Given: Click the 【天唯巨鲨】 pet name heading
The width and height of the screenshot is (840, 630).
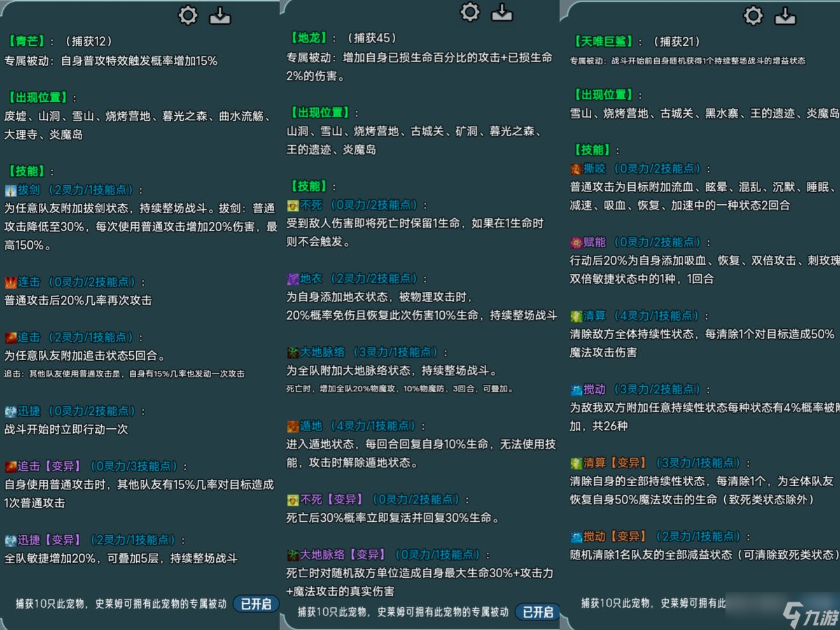Looking at the screenshot, I should [x=604, y=41].
